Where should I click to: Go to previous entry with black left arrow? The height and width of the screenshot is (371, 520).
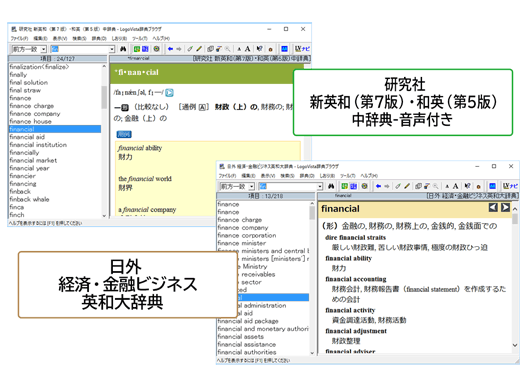point(493,208)
